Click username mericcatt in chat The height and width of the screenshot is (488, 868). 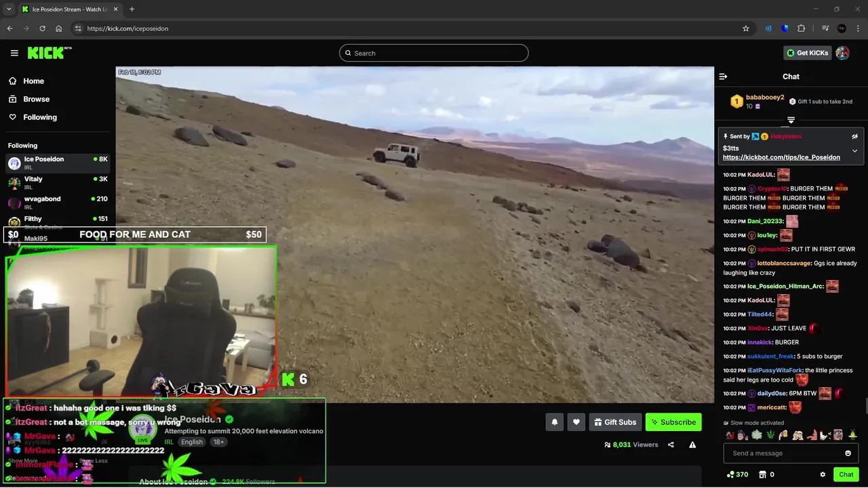(x=771, y=408)
